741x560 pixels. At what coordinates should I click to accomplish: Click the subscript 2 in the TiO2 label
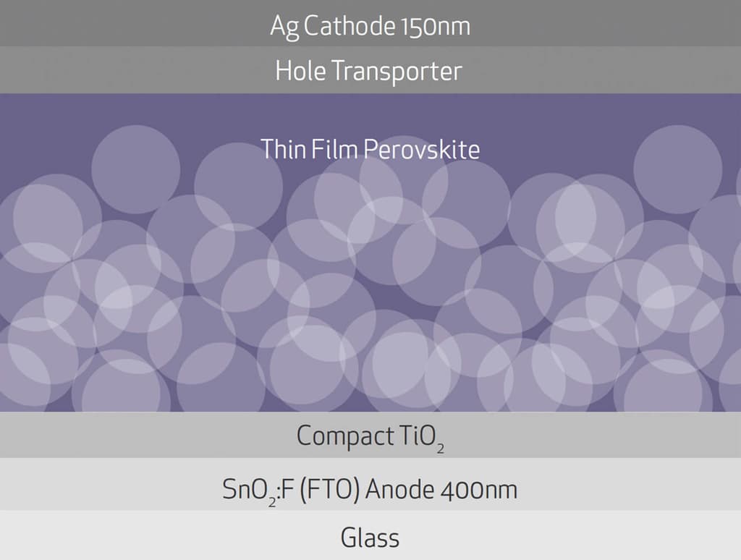(440, 449)
